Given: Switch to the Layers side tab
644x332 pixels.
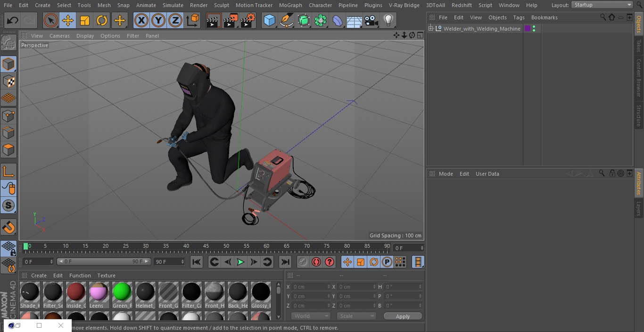Looking at the screenshot, I should click(639, 209).
